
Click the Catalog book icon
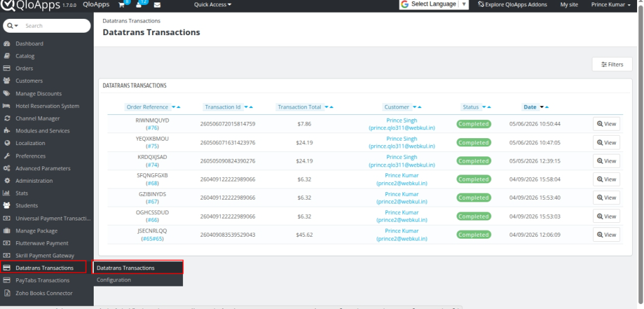click(x=6, y=56)
